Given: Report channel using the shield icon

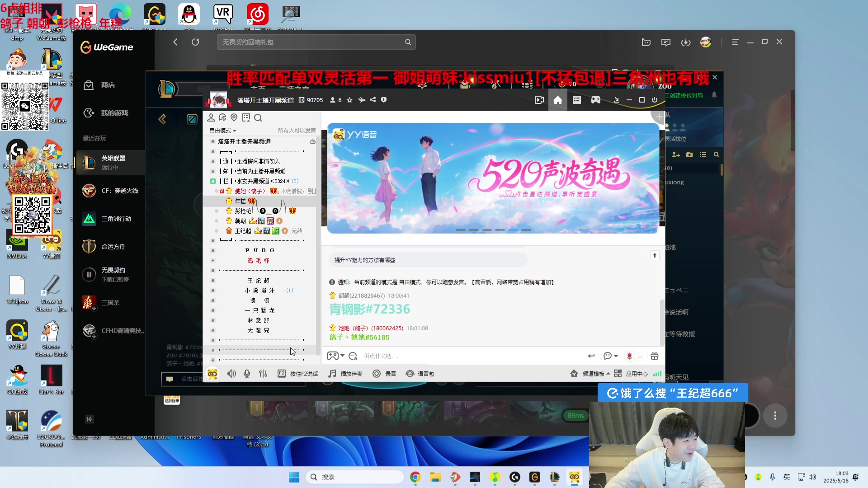Looking at the screenshot, I should point(384,100).
